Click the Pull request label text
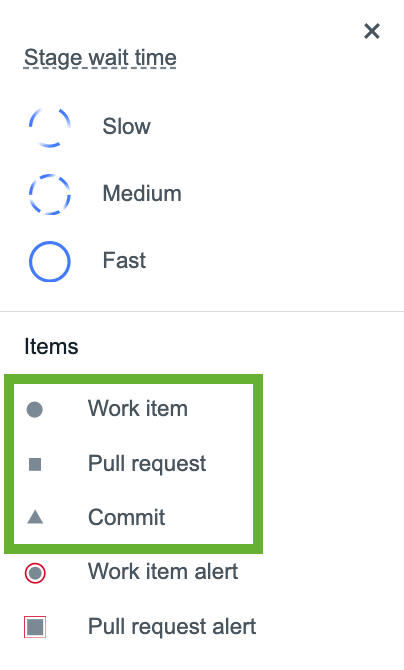 (147, 464)
